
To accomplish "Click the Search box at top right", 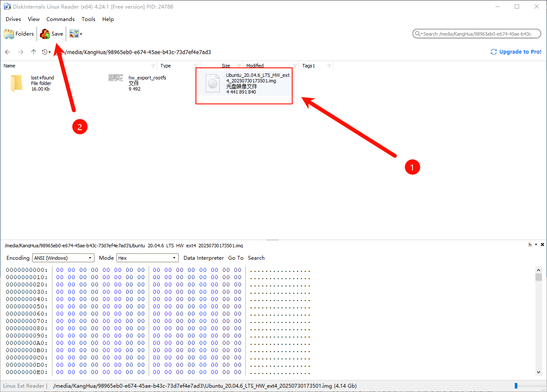I will [x=477, y=33].
